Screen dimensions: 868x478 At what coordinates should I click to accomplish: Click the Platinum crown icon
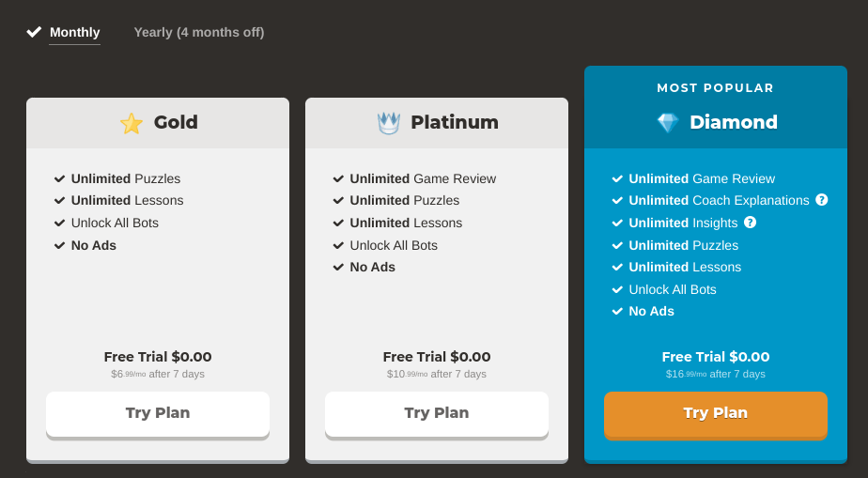[388, 123]
